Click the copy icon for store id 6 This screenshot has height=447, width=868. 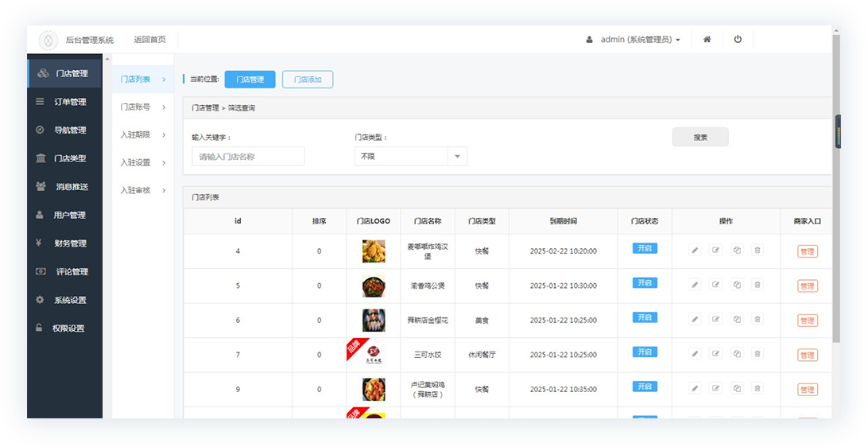click(737, 319)
